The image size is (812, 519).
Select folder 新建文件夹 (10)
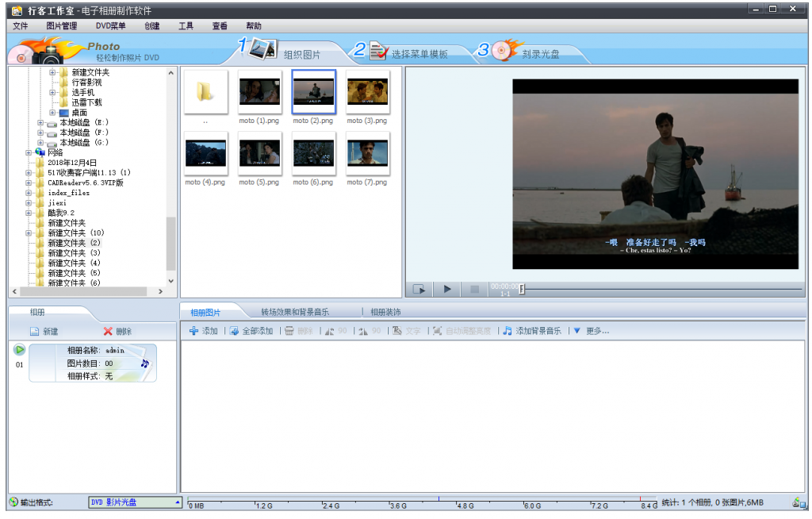coord(76,233)
